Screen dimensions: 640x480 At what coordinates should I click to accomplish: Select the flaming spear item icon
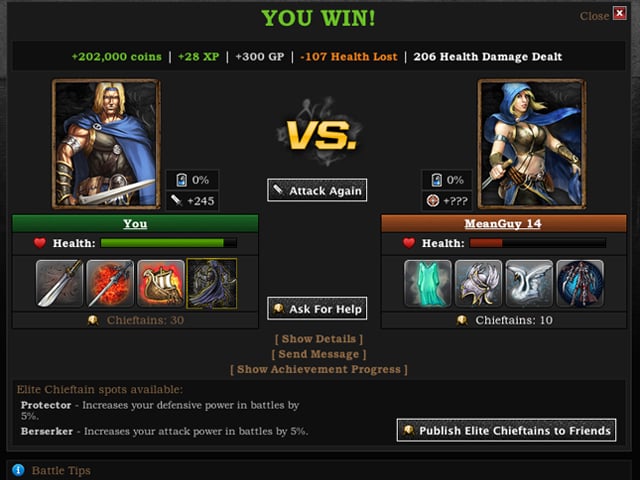(110, 283)
